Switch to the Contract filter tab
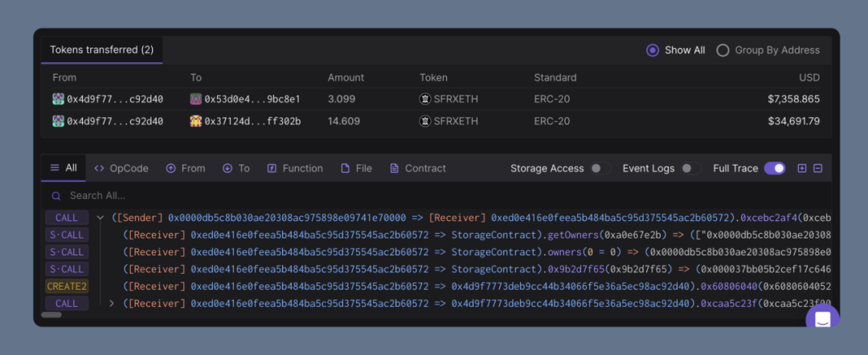 pos(417,169)
